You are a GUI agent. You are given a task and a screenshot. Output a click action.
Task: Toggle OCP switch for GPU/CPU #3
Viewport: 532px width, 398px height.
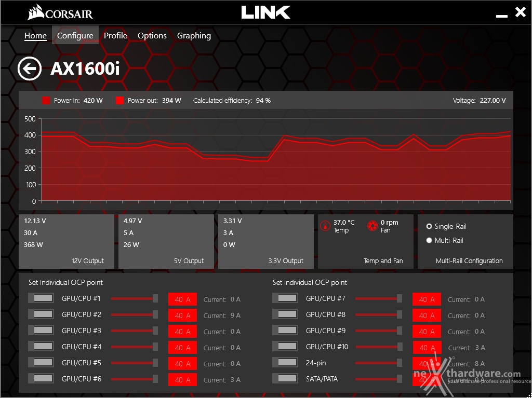point(41,330)
